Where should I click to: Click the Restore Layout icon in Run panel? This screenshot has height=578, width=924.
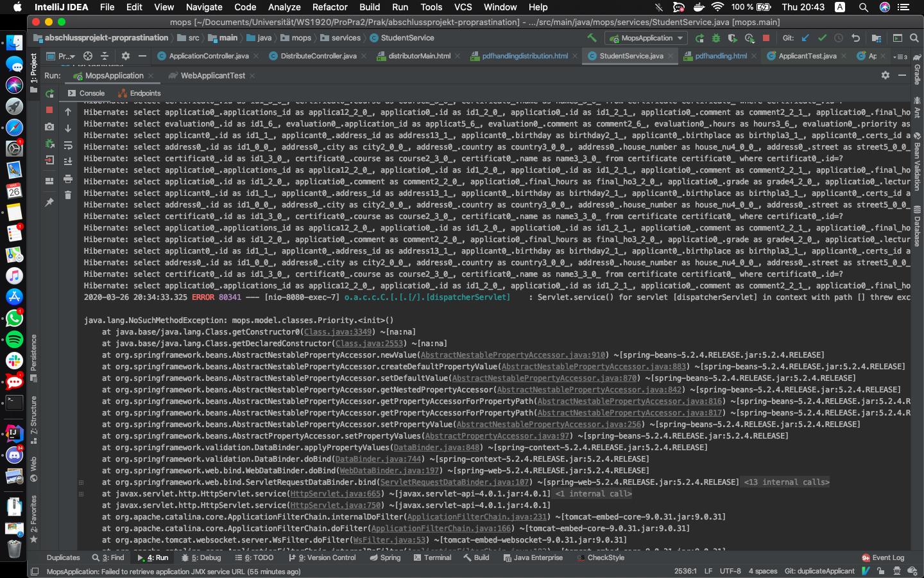pyautogui.click(x=49, y=181)
